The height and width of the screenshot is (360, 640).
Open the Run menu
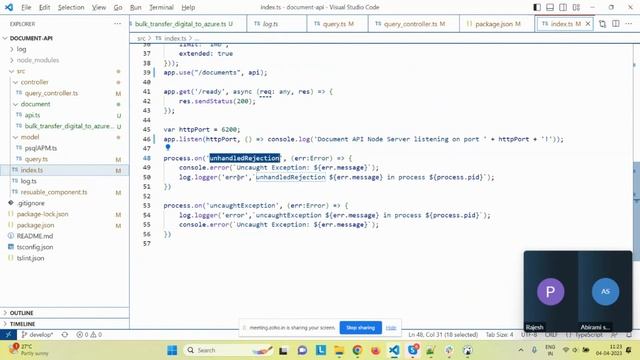coord(136,7)
